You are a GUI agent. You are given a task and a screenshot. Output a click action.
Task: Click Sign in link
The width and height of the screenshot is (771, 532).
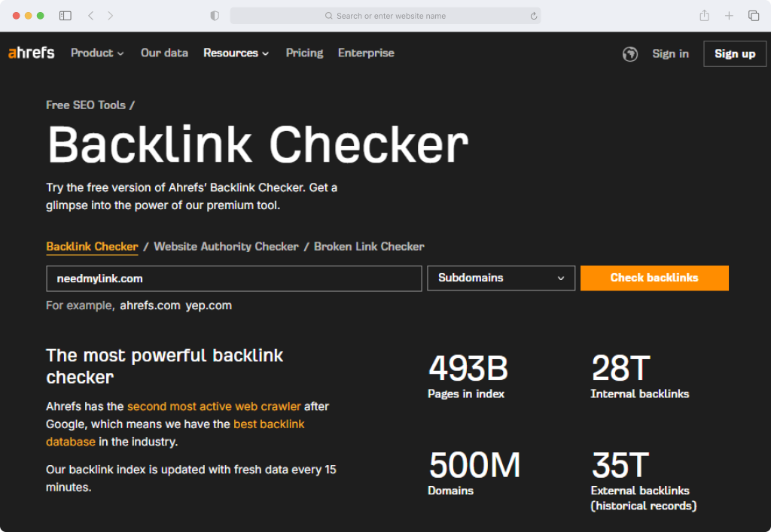[x=670, y=53]
